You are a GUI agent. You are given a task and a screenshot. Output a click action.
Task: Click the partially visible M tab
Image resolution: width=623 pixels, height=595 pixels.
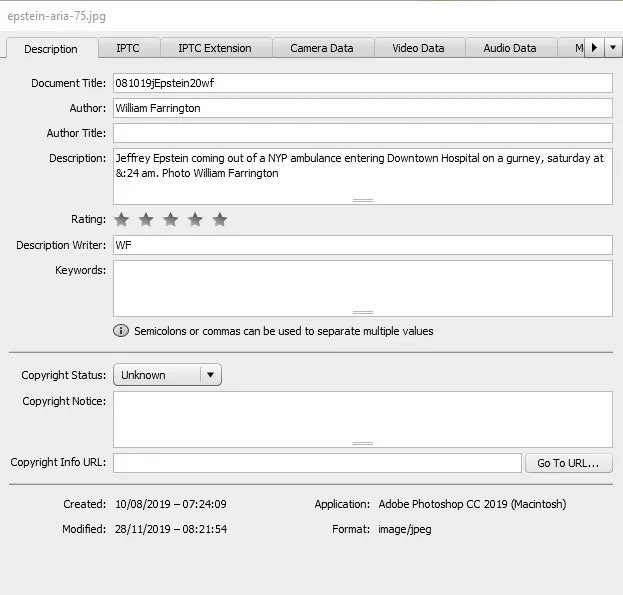[571, 48]
